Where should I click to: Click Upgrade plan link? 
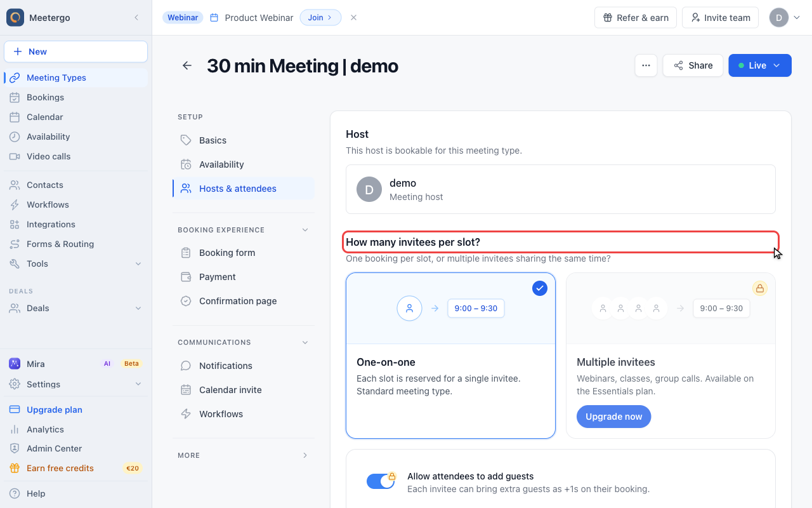pyautogui.click(x=55, y=410)
